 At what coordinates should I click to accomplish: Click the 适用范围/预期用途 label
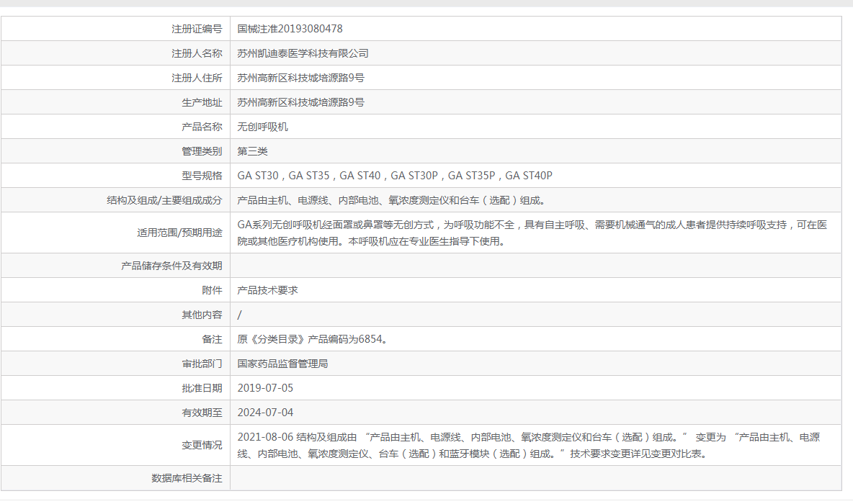click(x=179, y=233)
